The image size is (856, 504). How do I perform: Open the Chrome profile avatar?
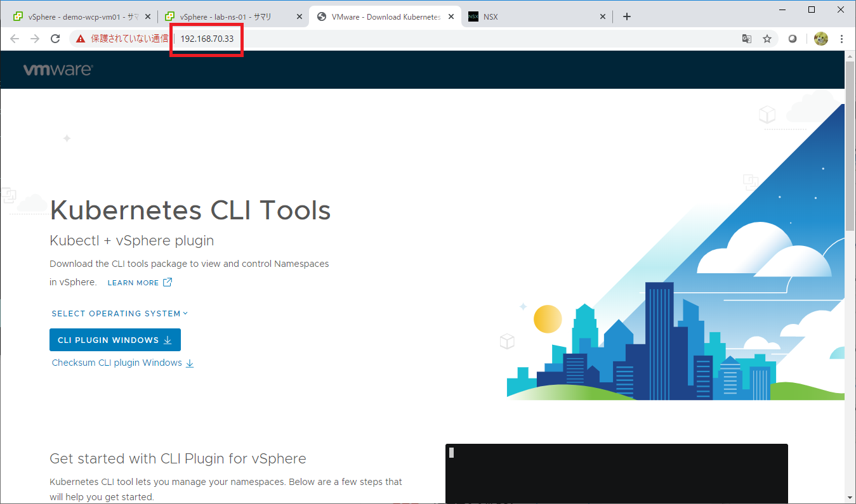(821, 39)
